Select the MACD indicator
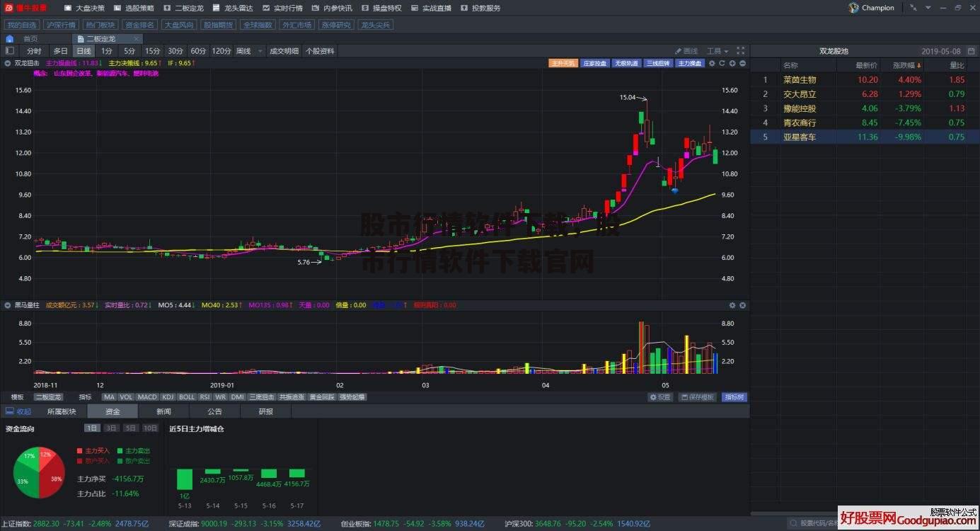980x531 pixels. click(x=146, y=397)
